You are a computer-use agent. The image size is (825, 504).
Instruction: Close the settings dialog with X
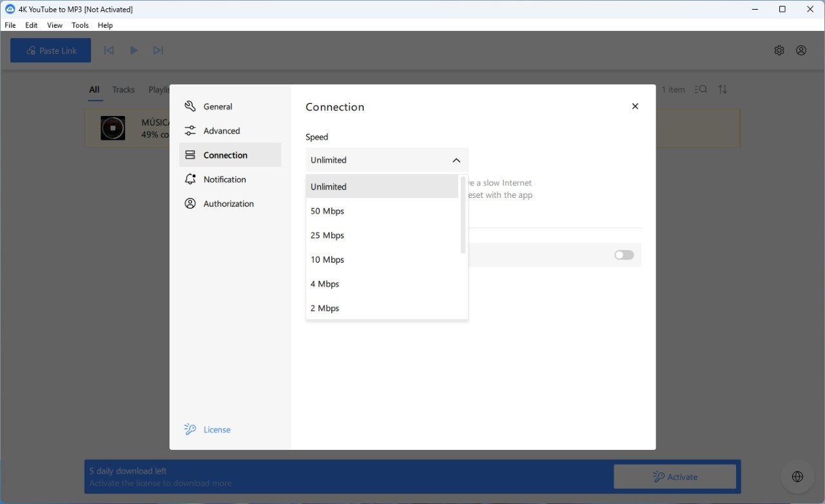point(635,106)
